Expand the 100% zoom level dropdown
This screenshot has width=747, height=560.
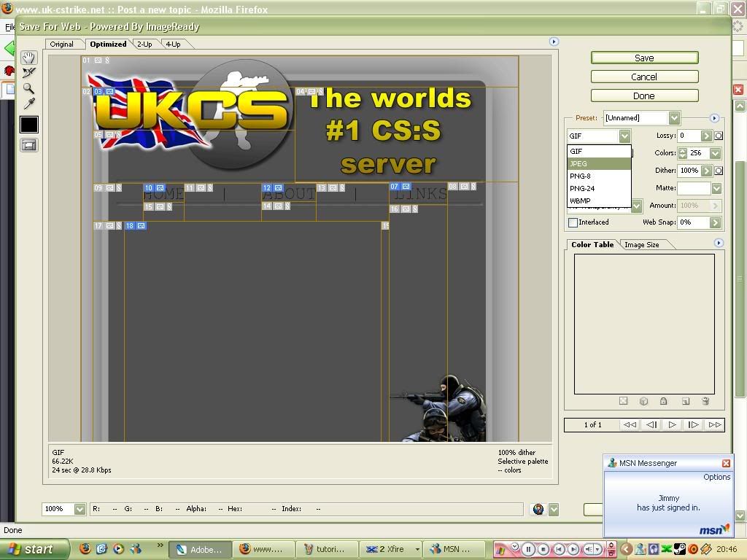[x=80, y=509]
